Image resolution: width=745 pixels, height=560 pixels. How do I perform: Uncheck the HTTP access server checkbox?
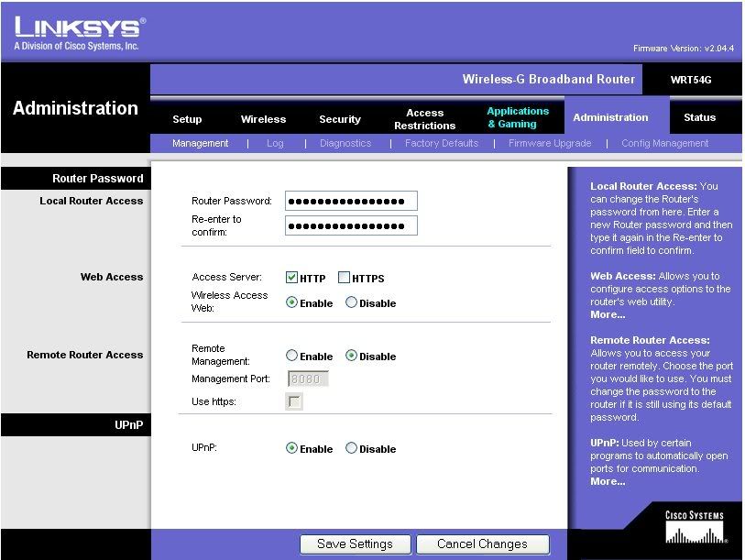[x=292, y=278]
